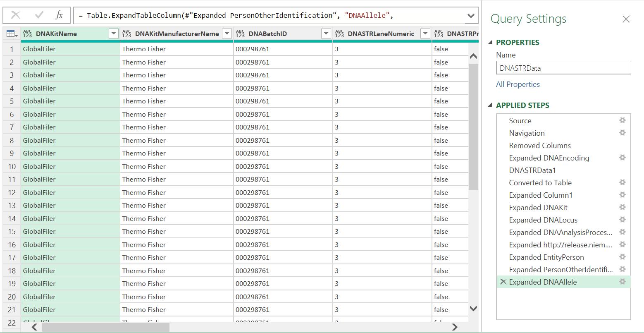This screenshot has width=644, height=333.
Task: Click the vertical scrollbar down arrow
Action: tap(474, 309)
